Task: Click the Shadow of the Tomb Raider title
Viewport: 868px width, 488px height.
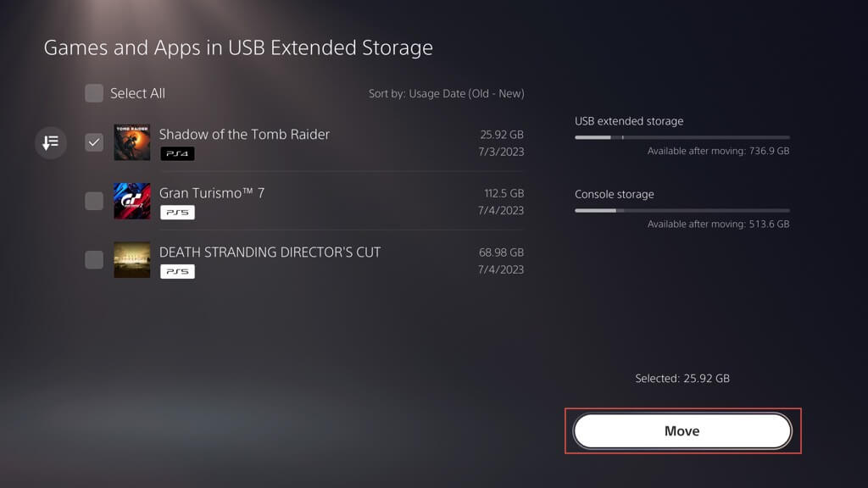Action: pos(244,134)
